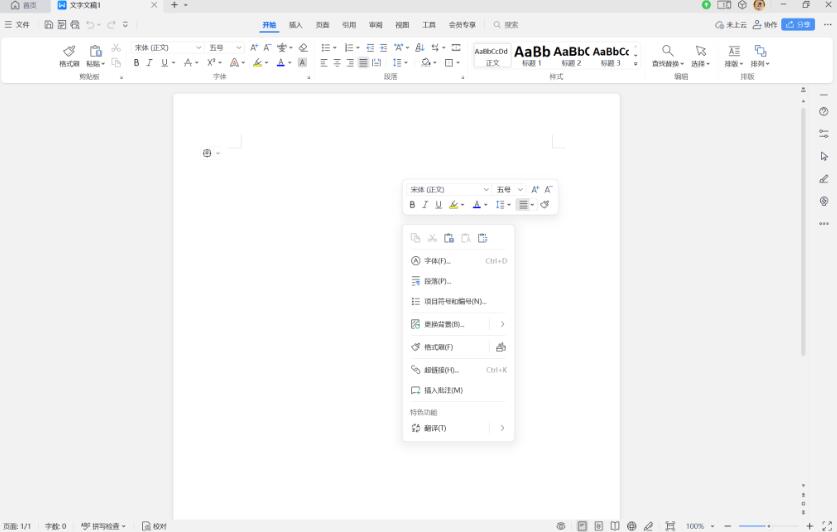
Task: Expand the 翻译 (Translate) submenu arrow
Action: coord(502,428)
